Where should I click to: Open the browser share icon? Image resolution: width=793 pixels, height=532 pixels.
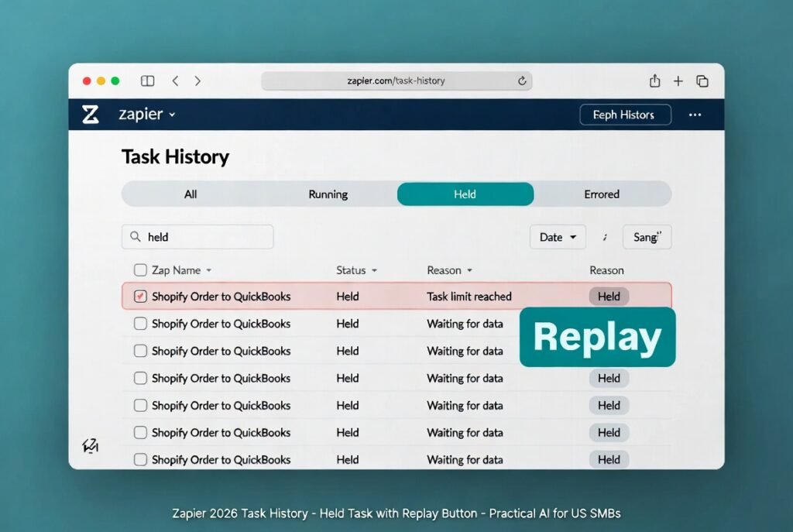coord(654,81)
